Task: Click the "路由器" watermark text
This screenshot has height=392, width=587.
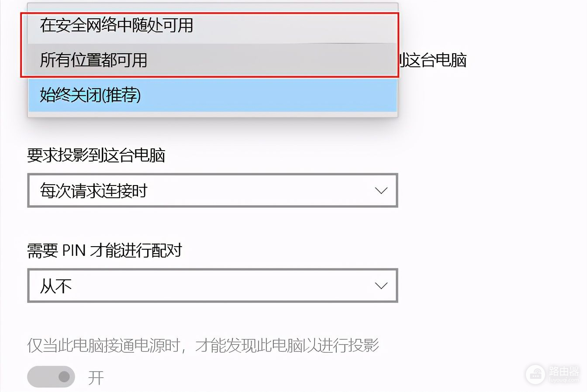Action: click(x=564, y=371)
